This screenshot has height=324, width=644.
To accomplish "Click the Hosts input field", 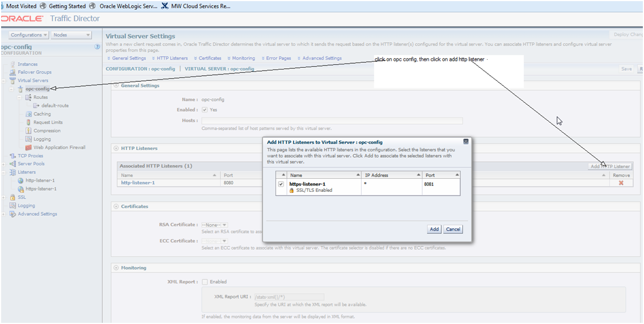I will [x=332, y=121].
